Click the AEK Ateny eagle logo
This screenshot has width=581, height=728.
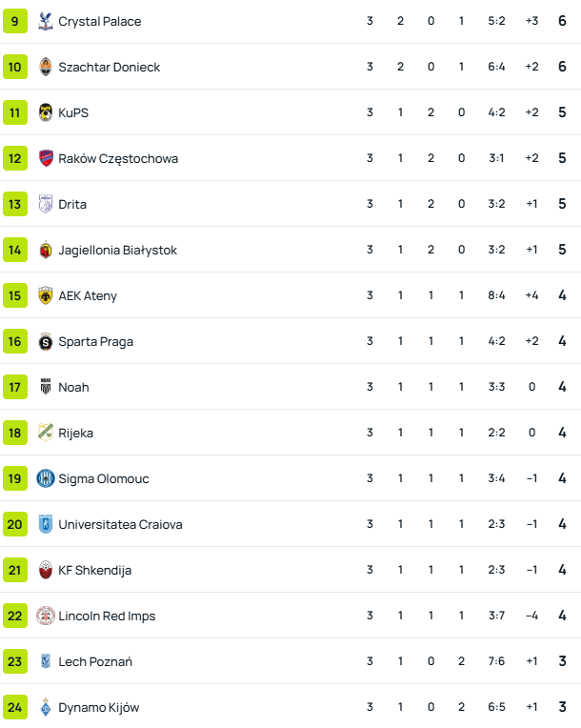[46, 295]
